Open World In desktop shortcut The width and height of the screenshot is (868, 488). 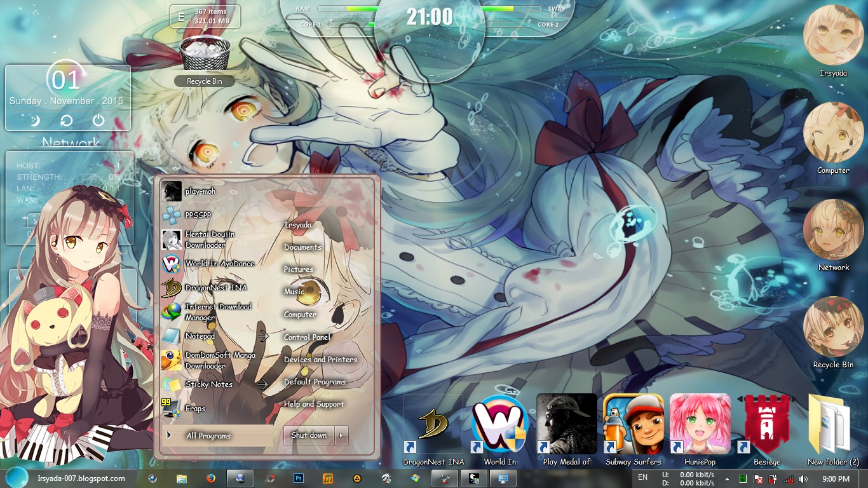coord(500,430)
